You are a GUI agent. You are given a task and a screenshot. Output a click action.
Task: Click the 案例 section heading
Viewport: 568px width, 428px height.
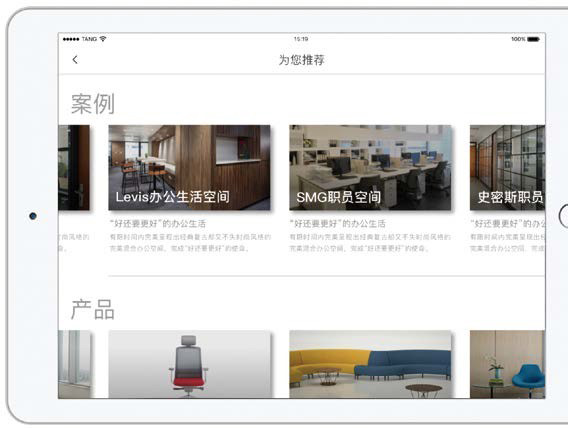point(93,104)
